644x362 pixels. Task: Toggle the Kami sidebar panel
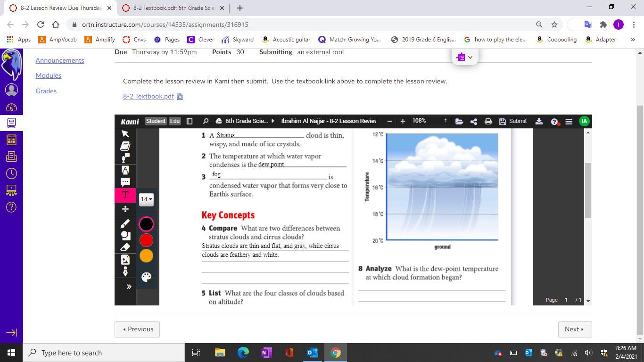point(190,121)
